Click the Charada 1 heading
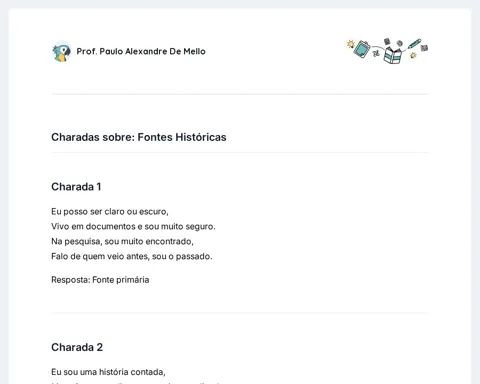Viewport: 480px width, 384px height. pos(76,187)
